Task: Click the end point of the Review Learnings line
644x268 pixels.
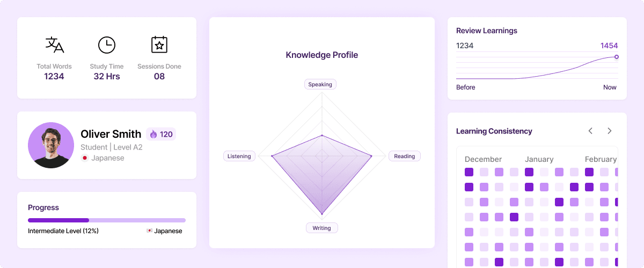Action: coord(616,57)
